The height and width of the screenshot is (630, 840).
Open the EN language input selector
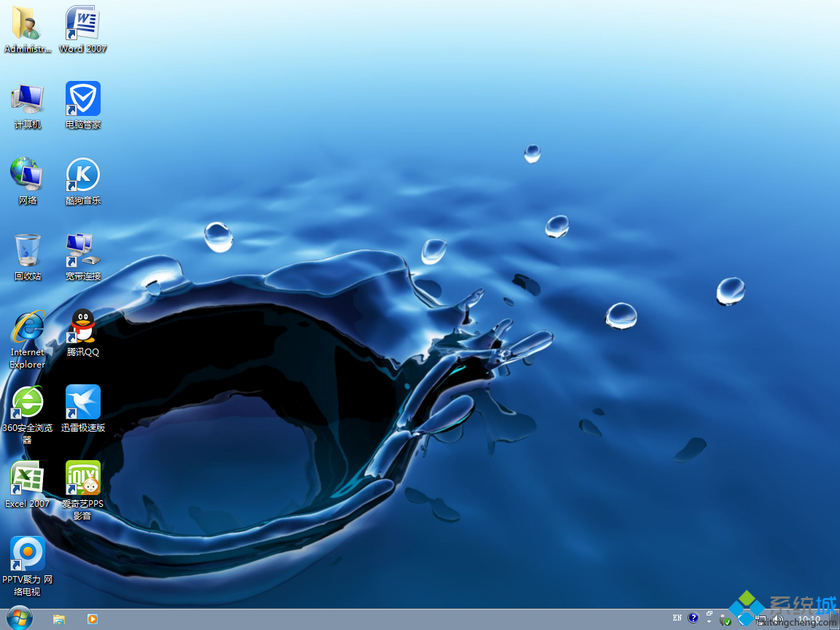click(677, 618)
